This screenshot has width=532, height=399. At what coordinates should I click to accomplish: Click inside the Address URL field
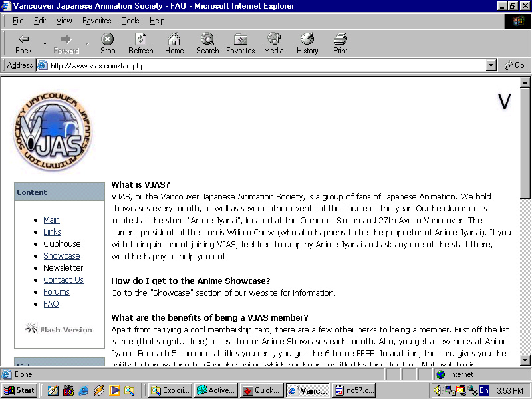[267, 65]
